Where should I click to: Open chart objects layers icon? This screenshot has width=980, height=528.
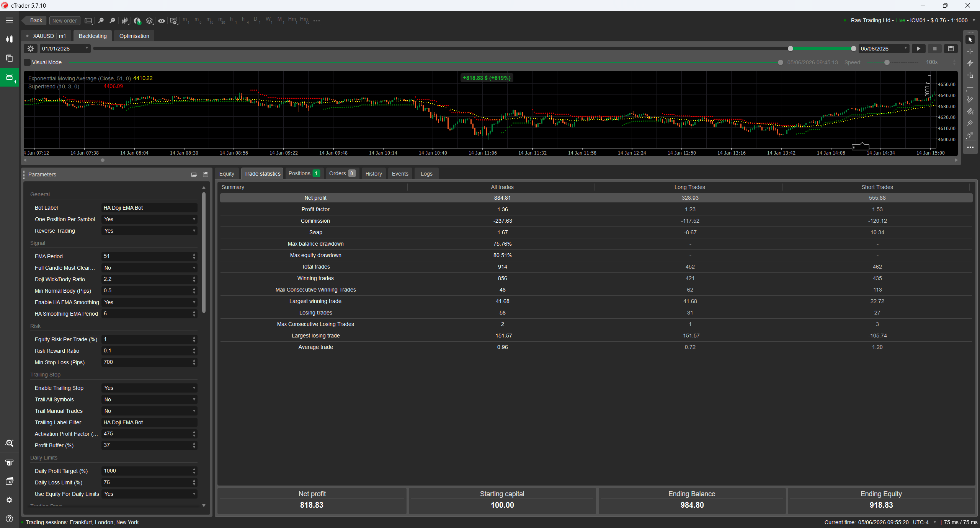click(x=149, y=21)
